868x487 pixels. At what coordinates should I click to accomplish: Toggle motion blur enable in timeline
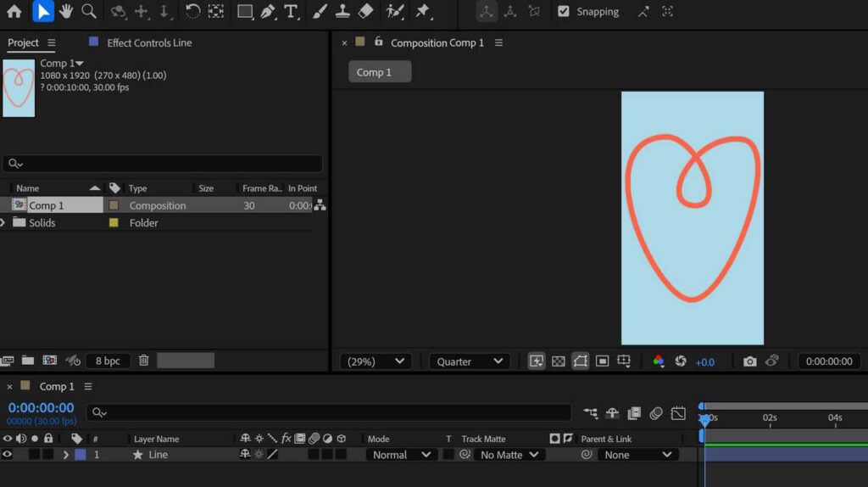tap(655, 412)
